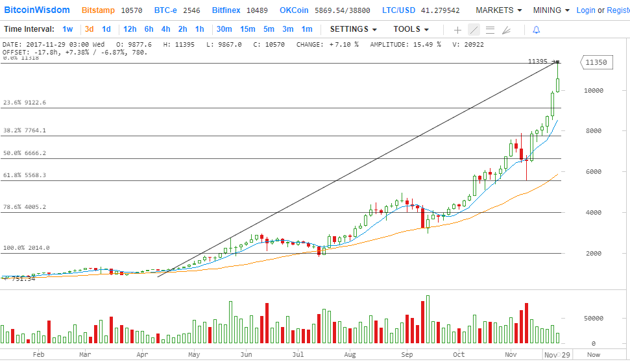Open the price alert bell

536,30
